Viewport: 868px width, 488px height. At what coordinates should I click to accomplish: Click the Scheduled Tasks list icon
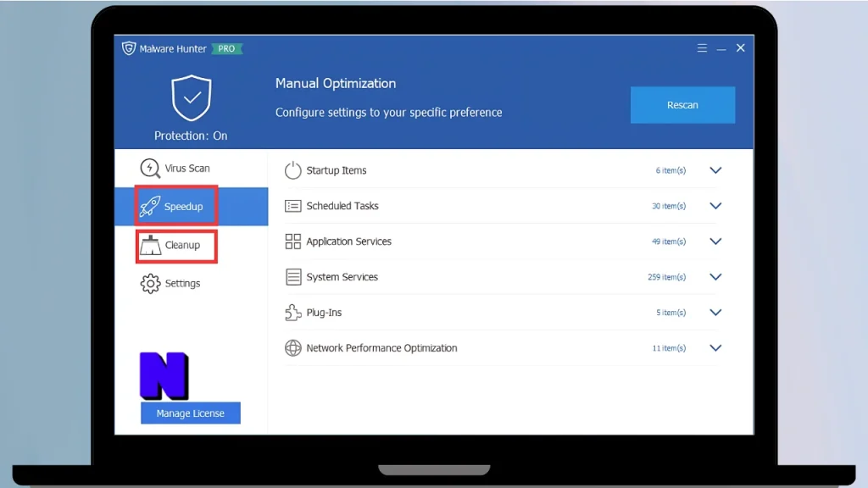pos(292,206)
